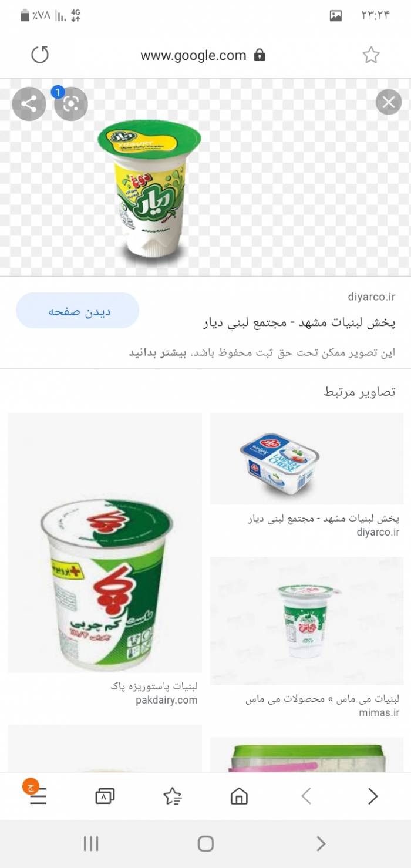Launch the Google Lens search icon

pos(71,104)
